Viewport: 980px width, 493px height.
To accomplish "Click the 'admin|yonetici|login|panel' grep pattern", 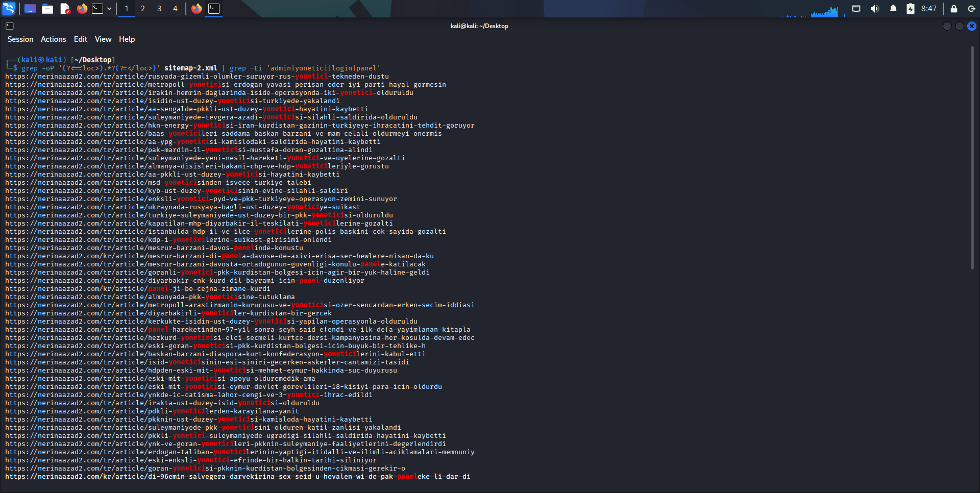I will pyautogui.click(x=324, y=68).
